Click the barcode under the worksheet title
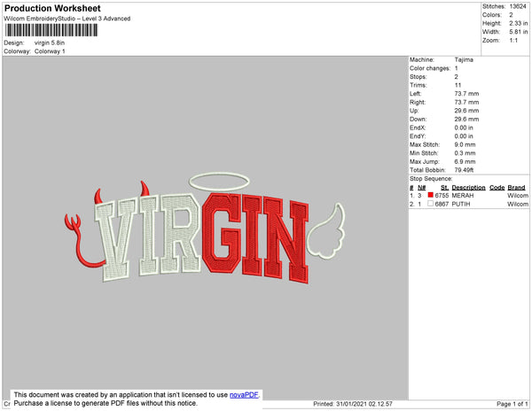The width and height of the screenshot is (532, 411). pos(51,30)
